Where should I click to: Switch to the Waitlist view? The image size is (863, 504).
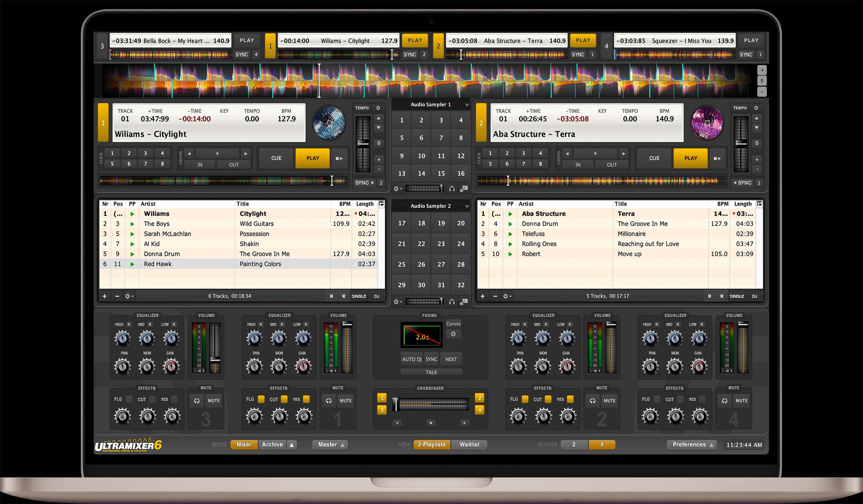[469, 444]
